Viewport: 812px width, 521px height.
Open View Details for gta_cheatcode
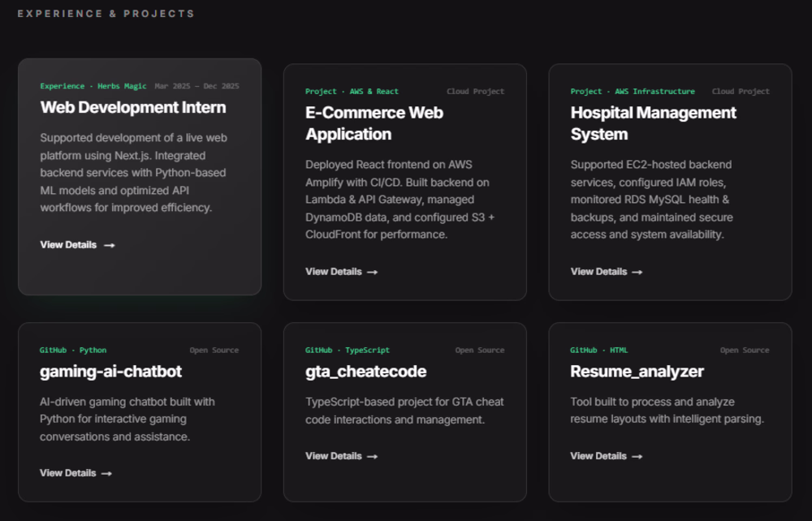(x=334, y=456)
